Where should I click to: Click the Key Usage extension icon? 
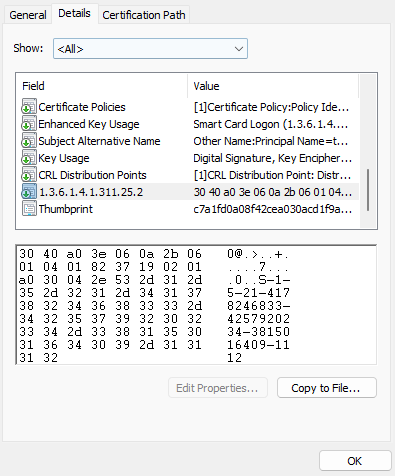pos(29,158)
